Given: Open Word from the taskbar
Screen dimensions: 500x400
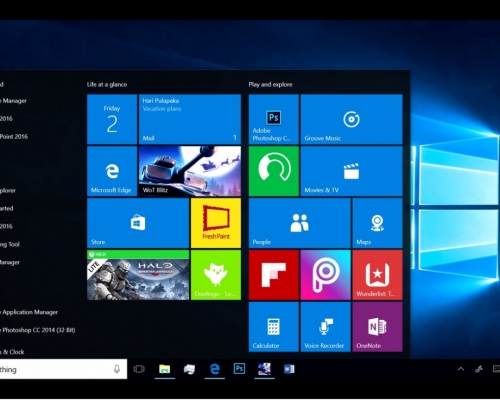Looking at the screenshot, I should [289, 369].
